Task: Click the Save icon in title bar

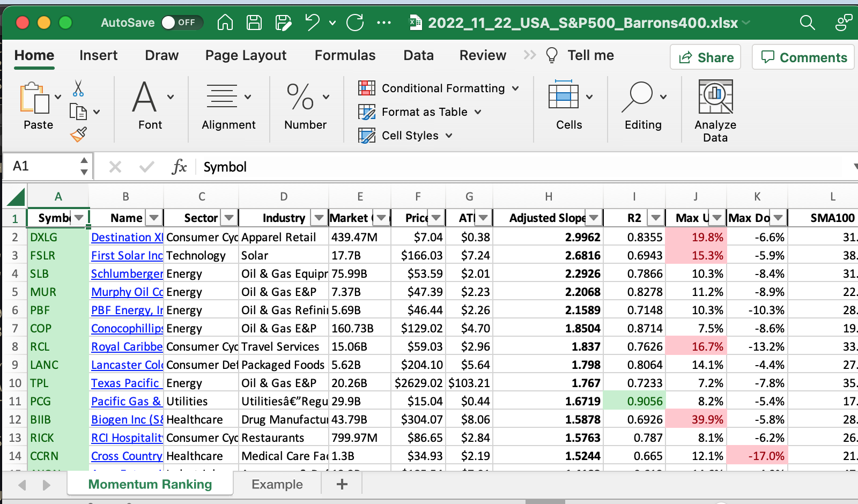Action: [254, 23]
